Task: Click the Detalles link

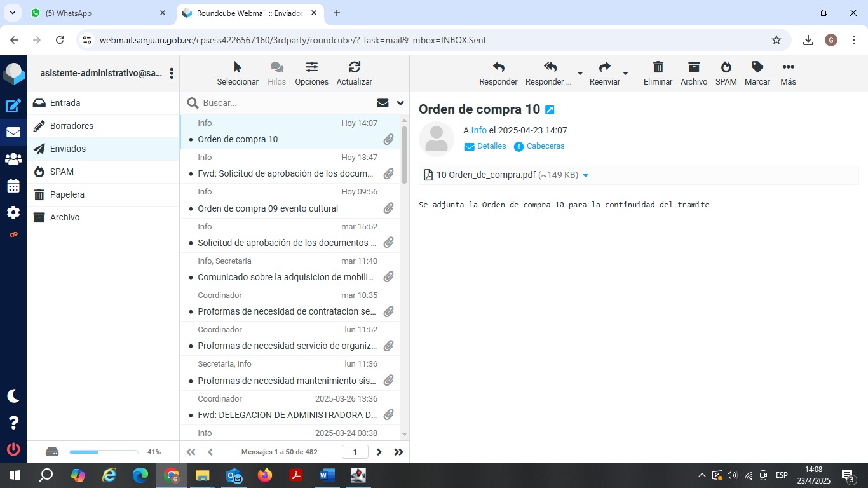Action: pos(485,146)
